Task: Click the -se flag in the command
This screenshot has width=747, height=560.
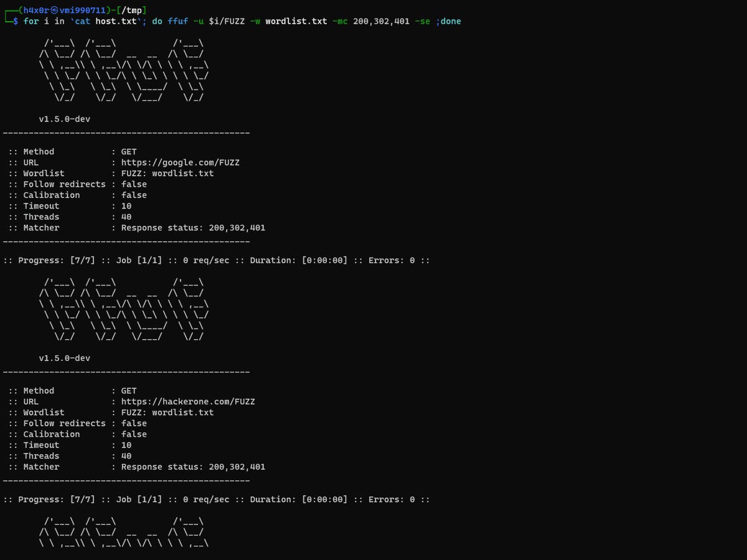Action: (x=422, y=21)
